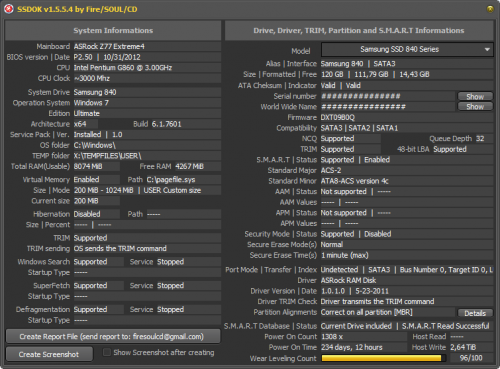Select the BIOS version P2.50 value
Viewport: 500px width, 369px height.
(x=83, y=57)
